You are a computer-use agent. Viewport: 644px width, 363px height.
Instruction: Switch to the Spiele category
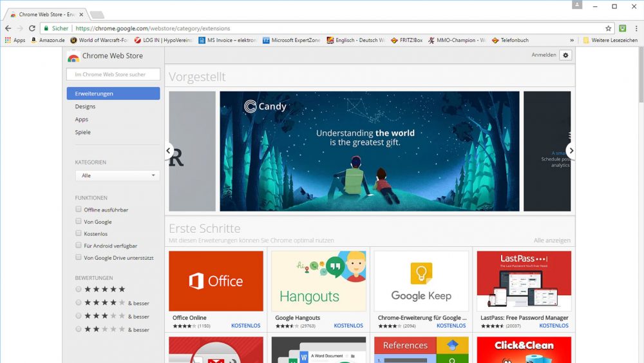[x=83, y=132]
